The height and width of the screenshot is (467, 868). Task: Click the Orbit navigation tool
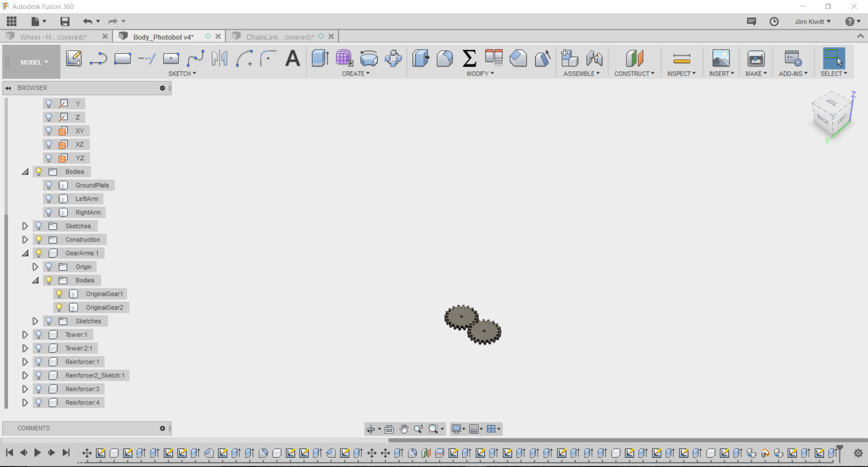pyautogui.click(x=371, y=429)
